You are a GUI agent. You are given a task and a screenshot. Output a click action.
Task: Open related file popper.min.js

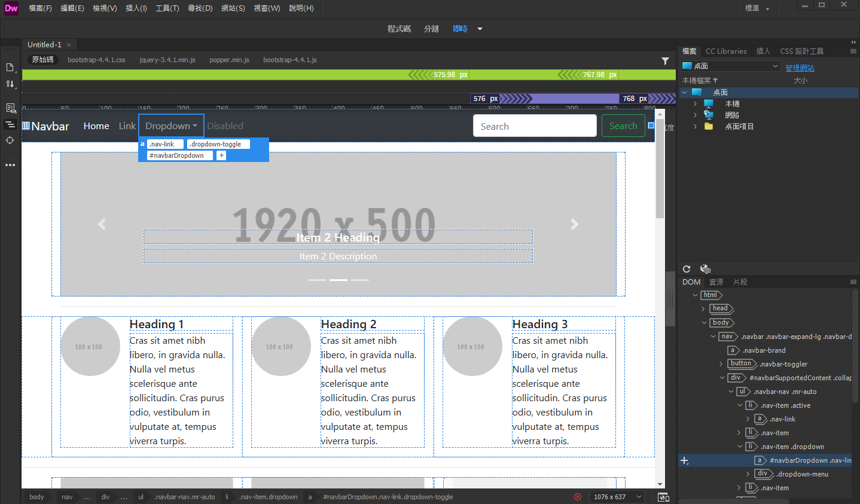click(229, 60)
